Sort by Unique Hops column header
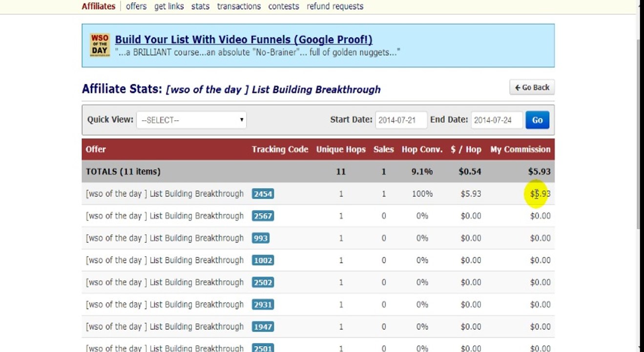This screenshot has width=644, height=352. pyautogui.click(x=341, y=149)
